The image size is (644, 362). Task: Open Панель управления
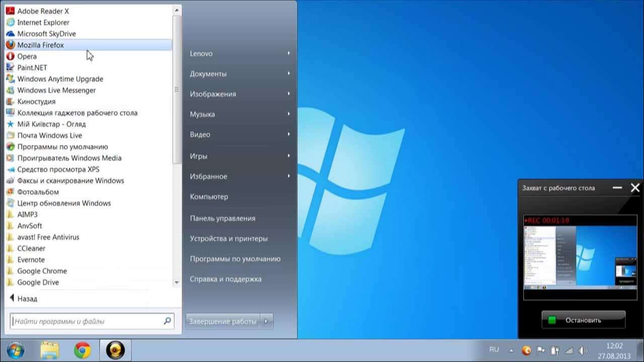(240, 218)
